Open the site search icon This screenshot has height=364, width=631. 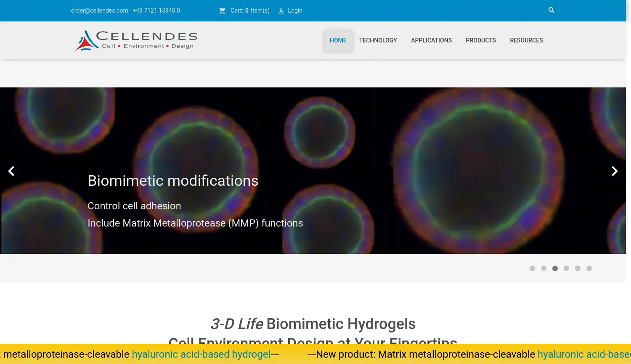click(x=551, y=10)
